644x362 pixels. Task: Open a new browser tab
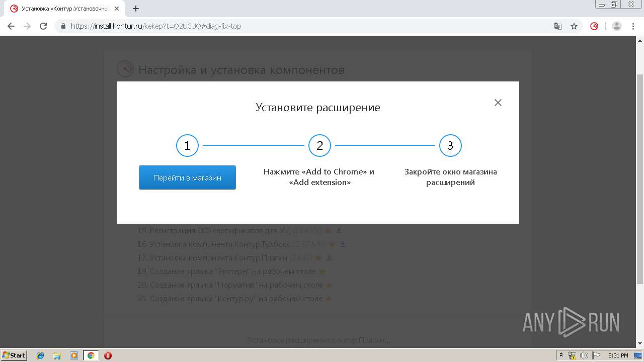click(x=135, y=9)
